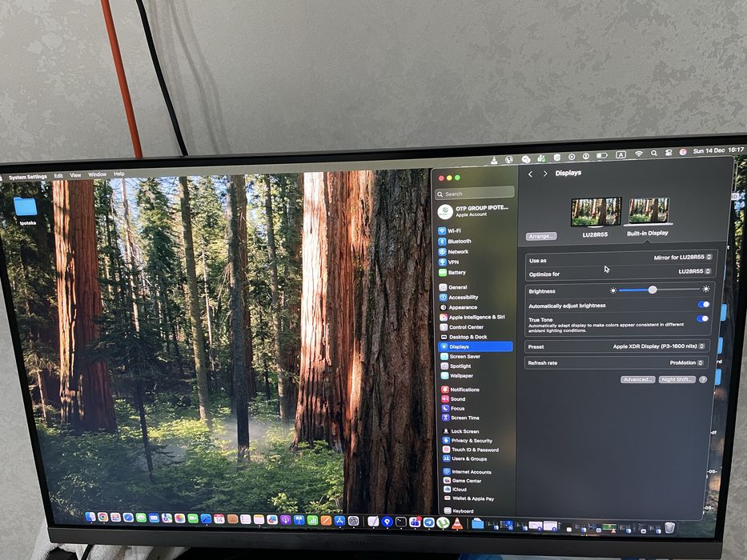747x560 pixels.
Task: Click the Wi-Fi icon in the menu bar
Action: [639, 154]
